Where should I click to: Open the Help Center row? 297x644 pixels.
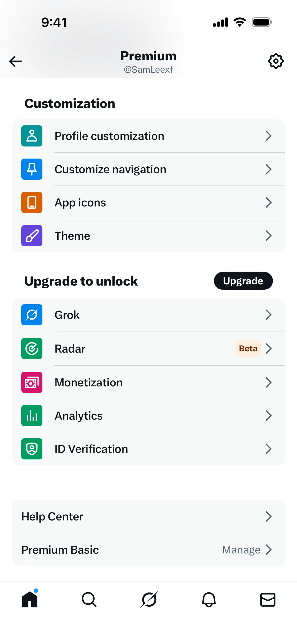click(x=148, y=516)
